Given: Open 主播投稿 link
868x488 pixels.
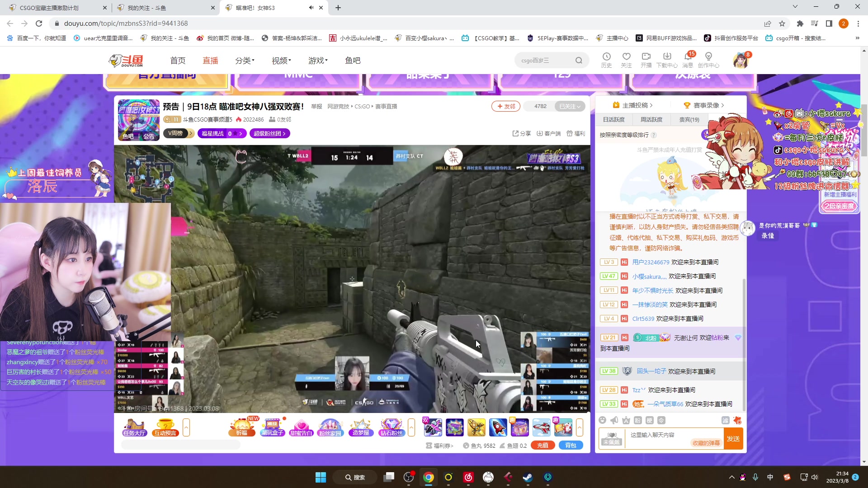Looking at the screenshot, I should (633, 105).
